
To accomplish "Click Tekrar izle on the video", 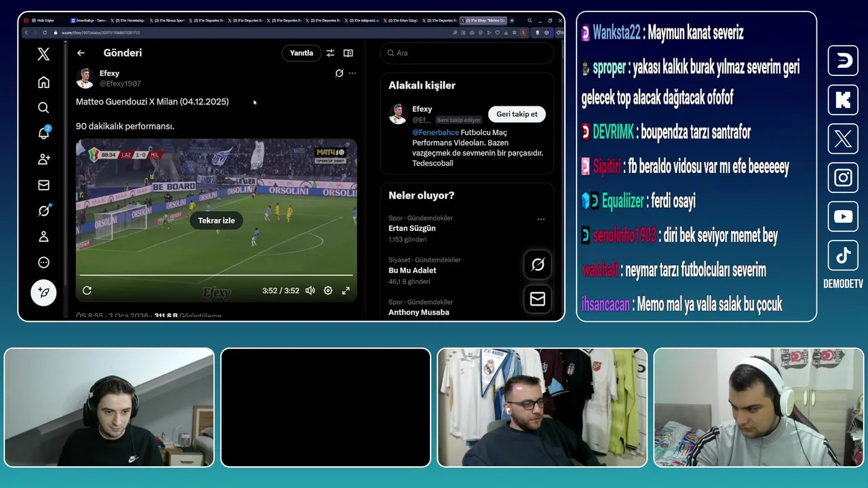I will 216,220.
